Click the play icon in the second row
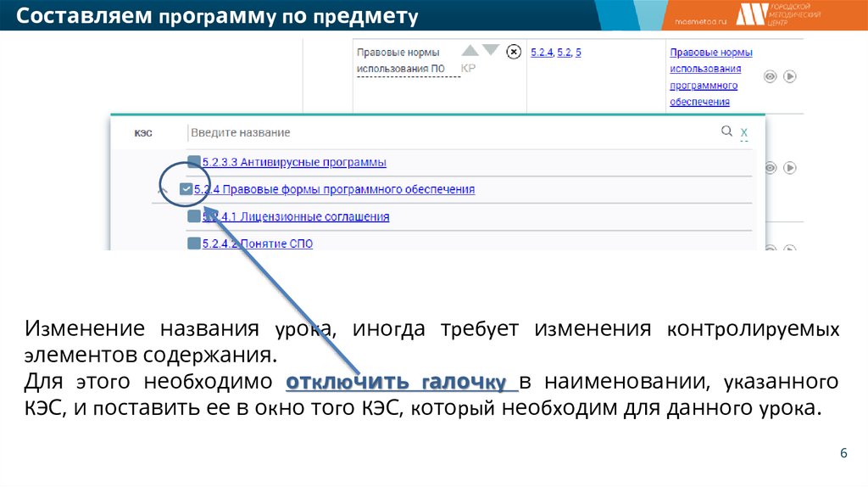 tap(790, 168)
